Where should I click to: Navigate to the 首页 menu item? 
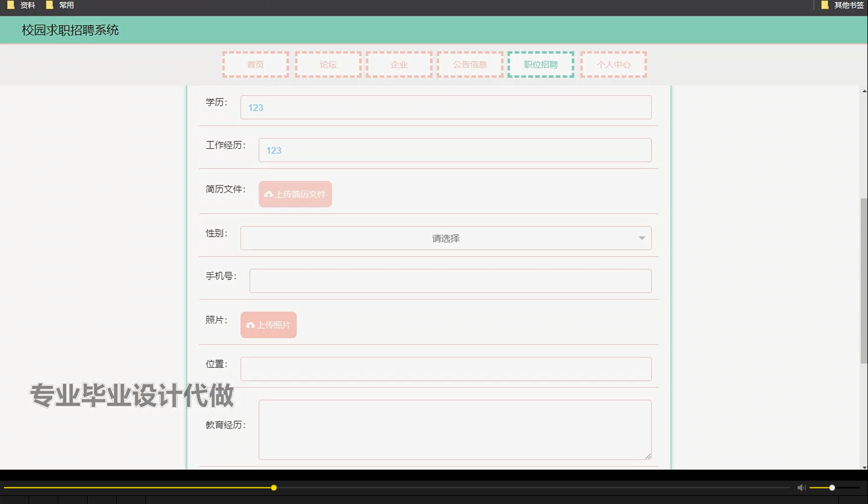point(255,64)
